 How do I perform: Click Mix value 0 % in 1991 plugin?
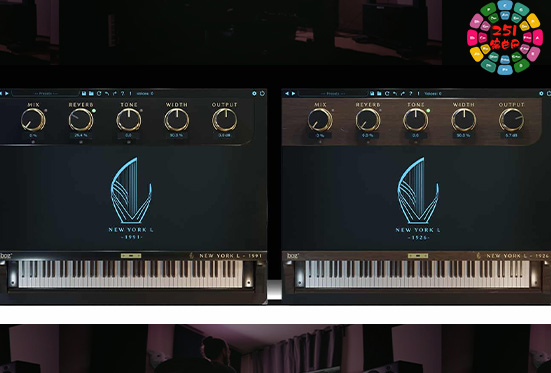pos(33,135)
